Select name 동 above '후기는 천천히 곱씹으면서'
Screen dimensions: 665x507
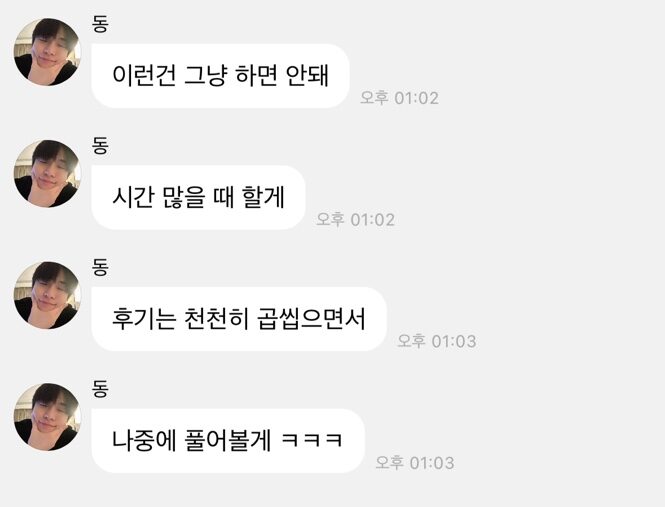coord(100,267)
